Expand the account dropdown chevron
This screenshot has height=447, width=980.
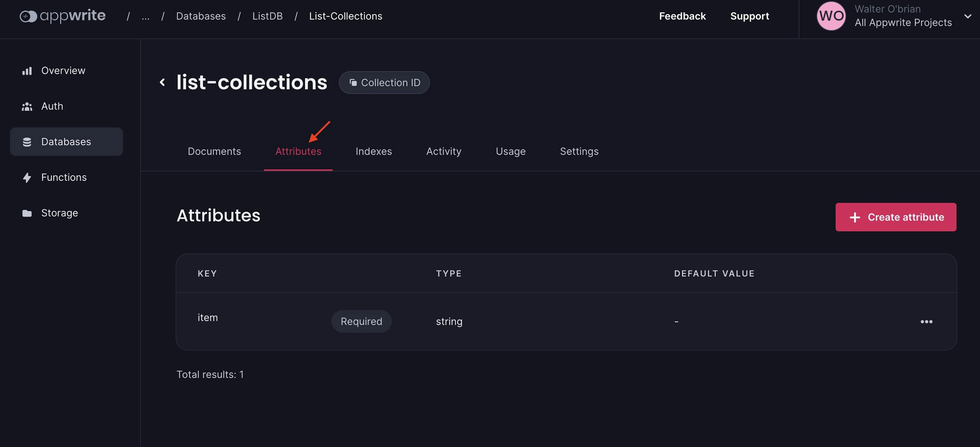point(968,16)
